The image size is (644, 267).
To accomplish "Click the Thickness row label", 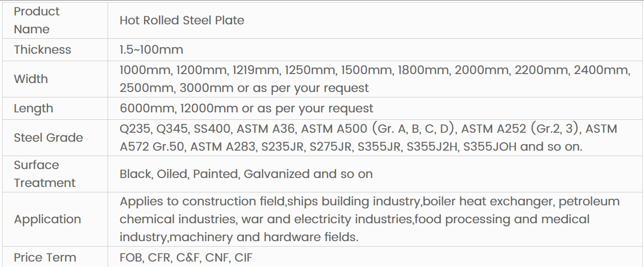I will (42, 50).
